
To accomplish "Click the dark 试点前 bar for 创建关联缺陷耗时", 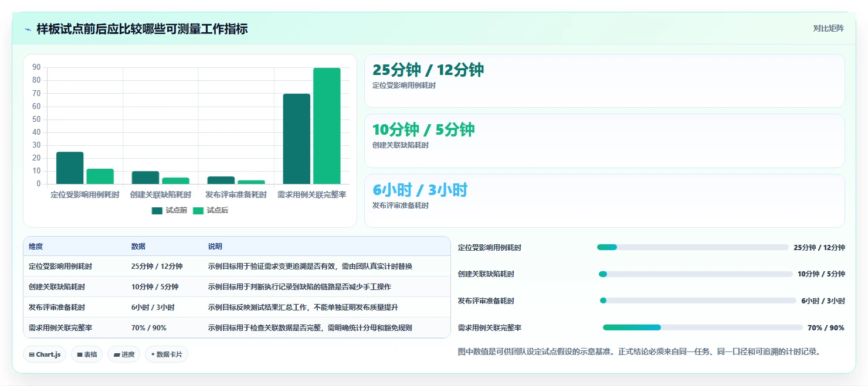I will click(145, 177).
